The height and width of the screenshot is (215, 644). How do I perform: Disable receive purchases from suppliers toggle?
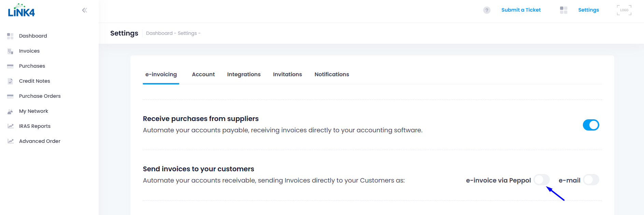click(x=591, y=125)
